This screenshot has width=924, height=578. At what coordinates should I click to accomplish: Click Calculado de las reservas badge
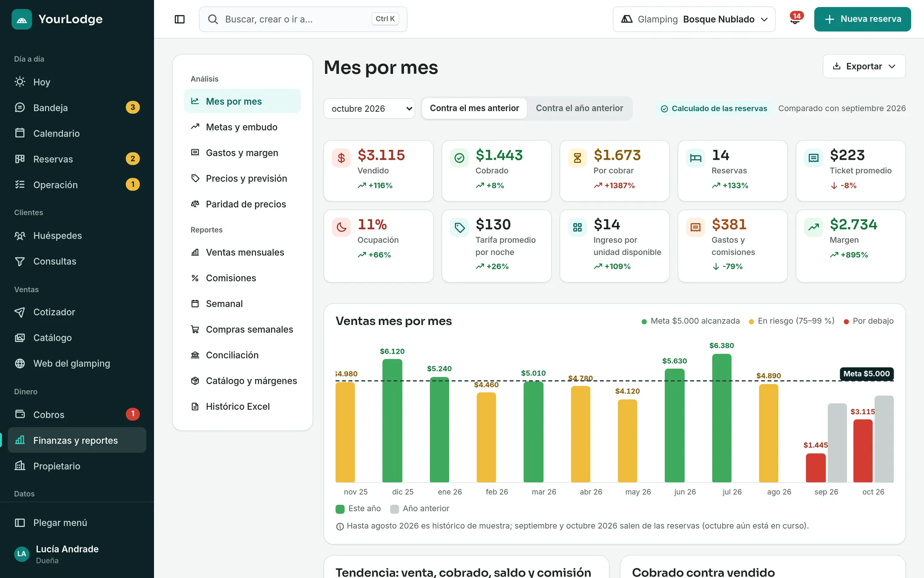coord(714,109)
